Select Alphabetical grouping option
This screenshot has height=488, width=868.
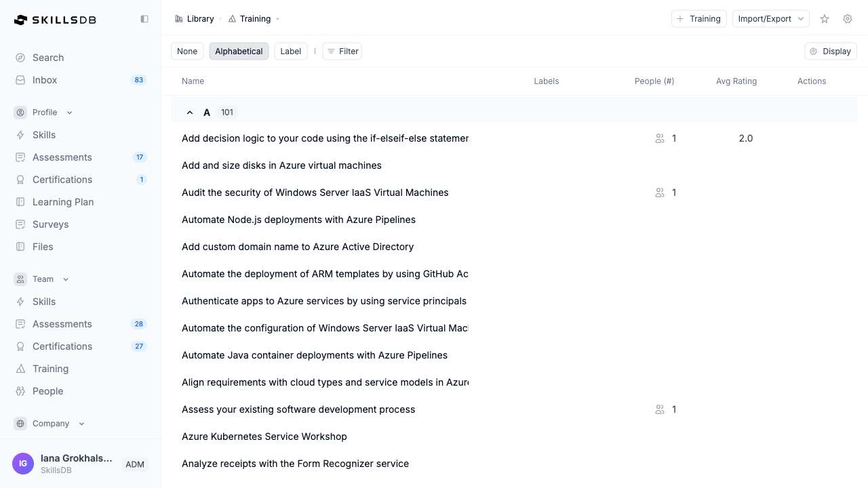239,52
